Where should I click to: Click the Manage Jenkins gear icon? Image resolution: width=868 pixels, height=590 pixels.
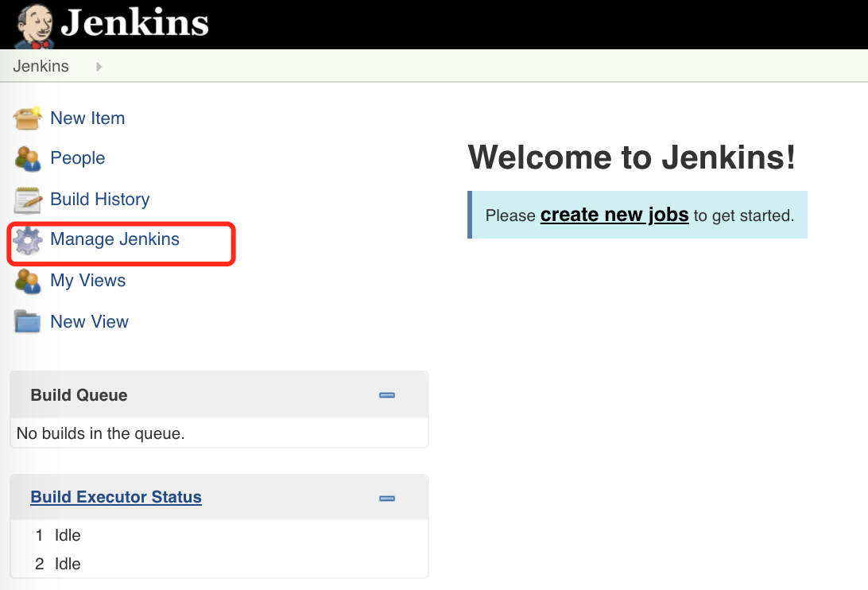[x=28, y=241]
